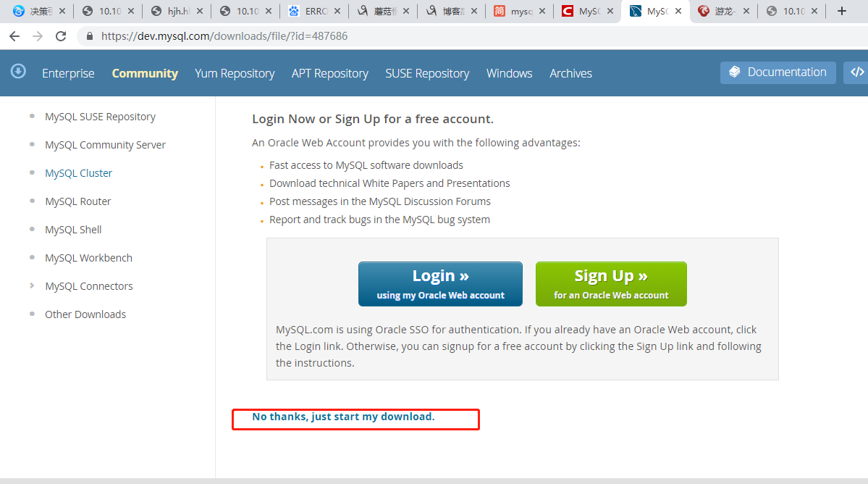The width and height of the screenshot is (868, 484).
Task: Click No thanks, just start my download
Action: 343,417
